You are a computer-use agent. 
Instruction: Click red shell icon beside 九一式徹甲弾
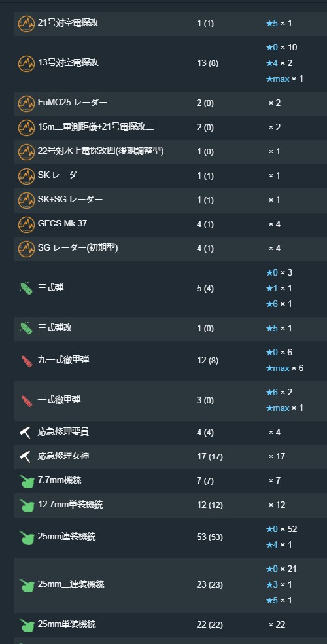[x=26, y=361]
